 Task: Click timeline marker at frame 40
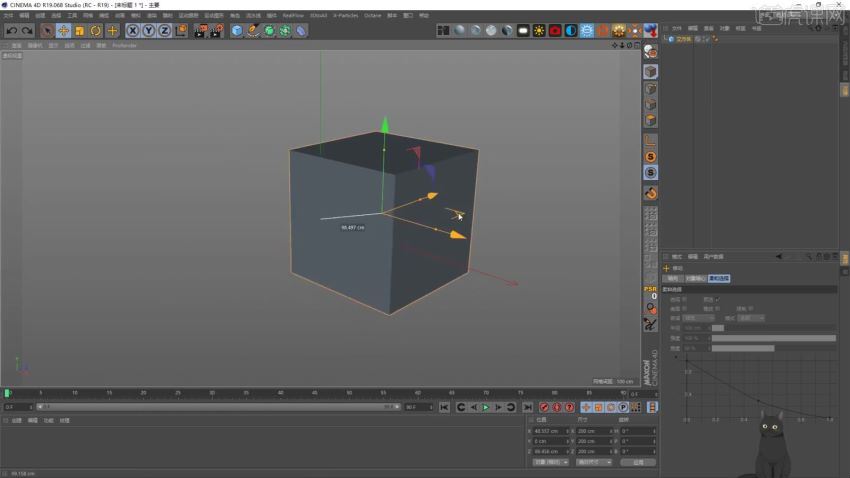coord(280,393)
